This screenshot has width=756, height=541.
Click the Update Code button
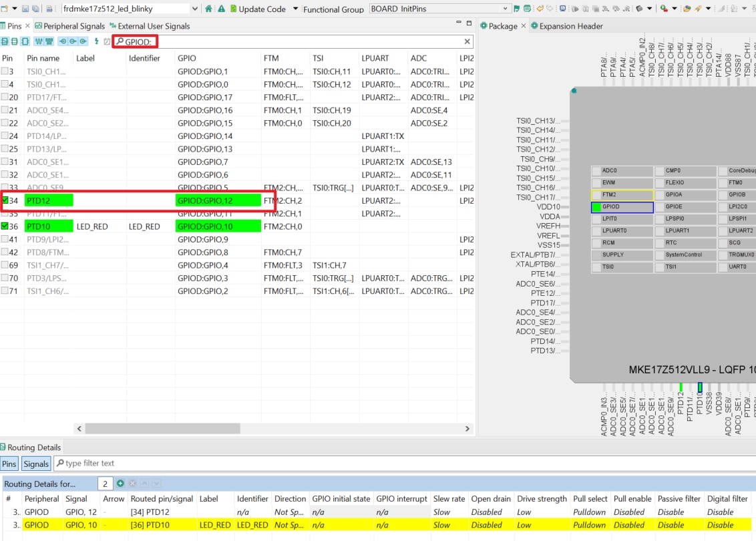point(260,9)
